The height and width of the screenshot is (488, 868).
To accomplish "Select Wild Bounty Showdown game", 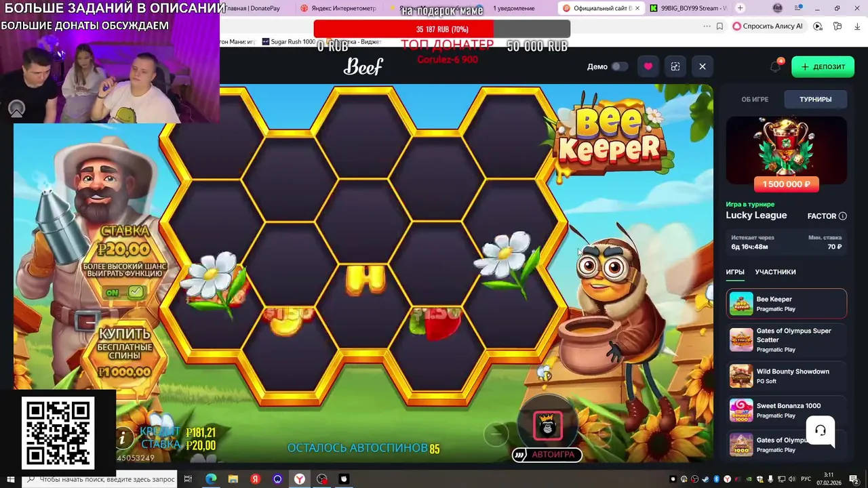I will (787, 376).
